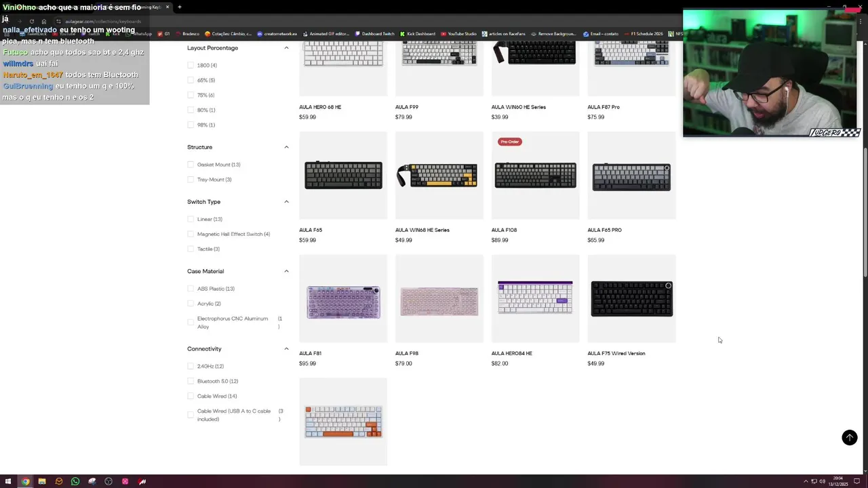Open the new tab plus button
The image size is (868, 488).
[x=180, y=7]
